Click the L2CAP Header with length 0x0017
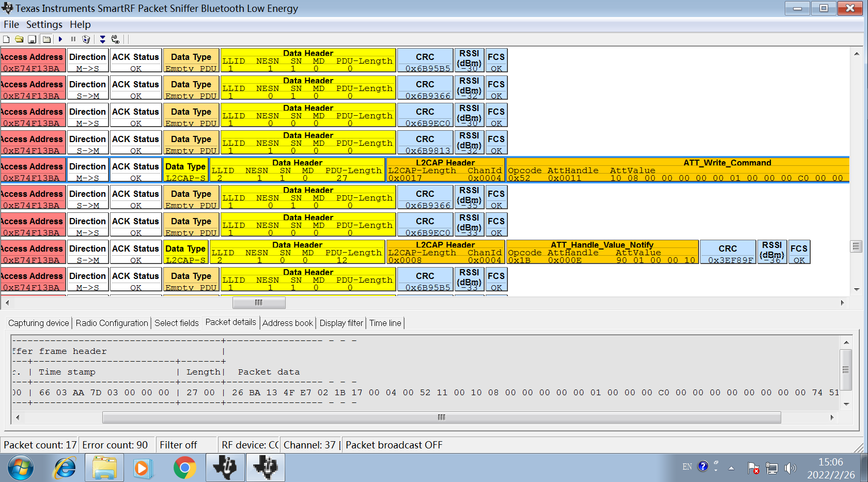The width and height of the screenshot is (868, 482). pyautogui.click(x=445, y=170)
